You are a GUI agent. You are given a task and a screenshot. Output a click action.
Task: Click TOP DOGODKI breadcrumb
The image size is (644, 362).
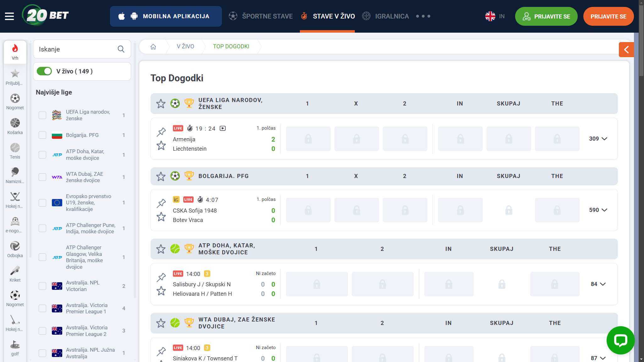click(x=231, y=46)
